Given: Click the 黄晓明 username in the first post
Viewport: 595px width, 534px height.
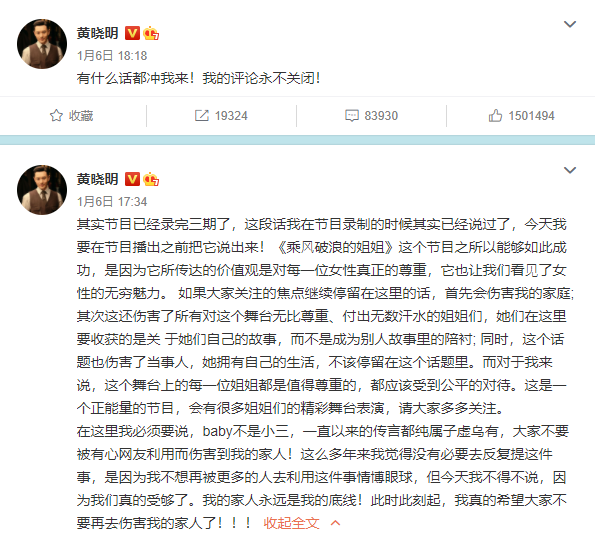Looking at the screenshot, I should pos(98,33).
